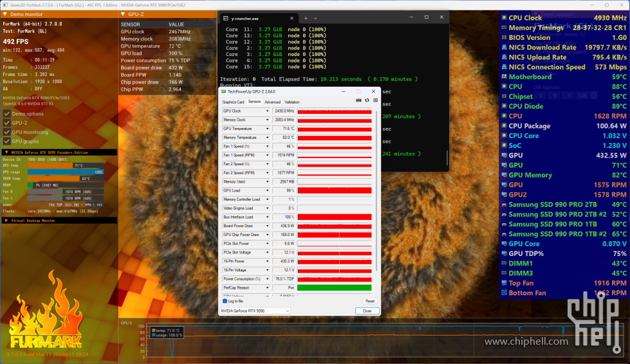Open GPU-Z hamburger menu icon
630x364 pixels.
tap(375, 100)
